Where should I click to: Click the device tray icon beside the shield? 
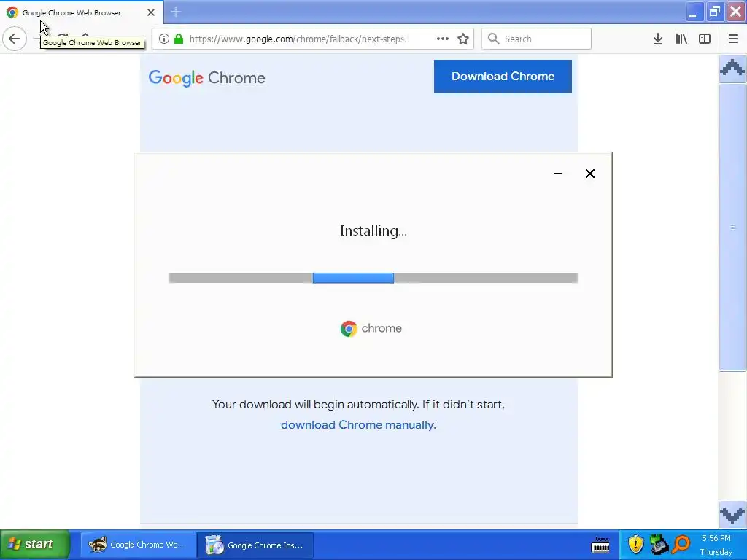[659, 544]
